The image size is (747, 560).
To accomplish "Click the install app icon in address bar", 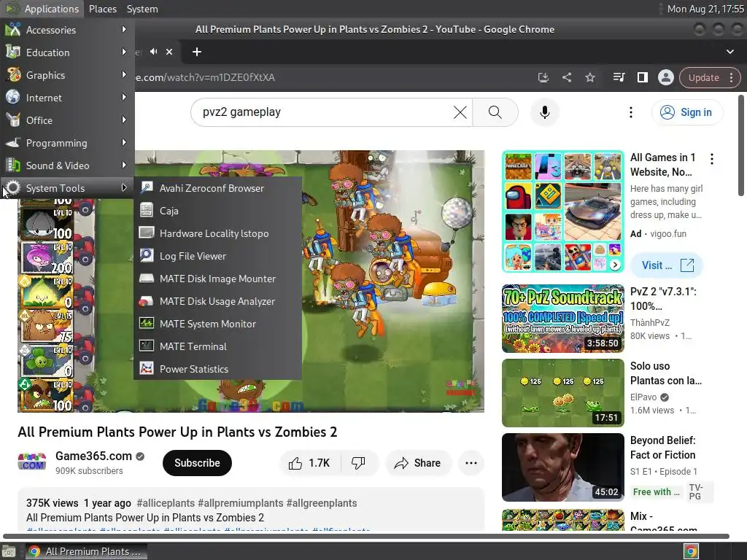I will click(x=543, y=77).
